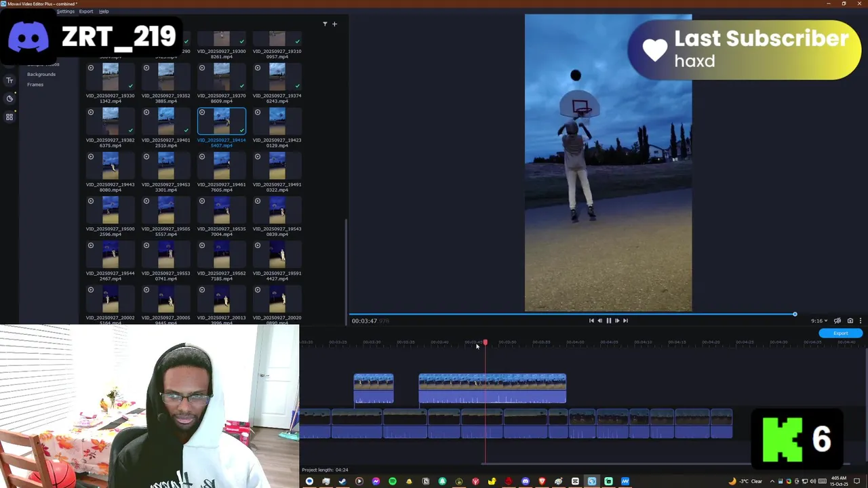Screen dimensions: 868x488
Task: Select thumbnail VID_20250927_194012510.mp4
Action: (x=166, y=121)
